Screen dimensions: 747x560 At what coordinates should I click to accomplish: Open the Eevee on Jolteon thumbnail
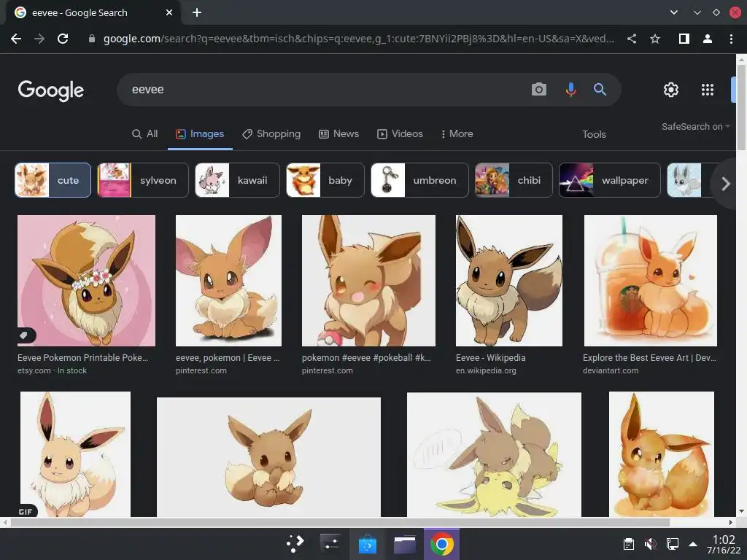pyautogui.click(x=494, y=455)
